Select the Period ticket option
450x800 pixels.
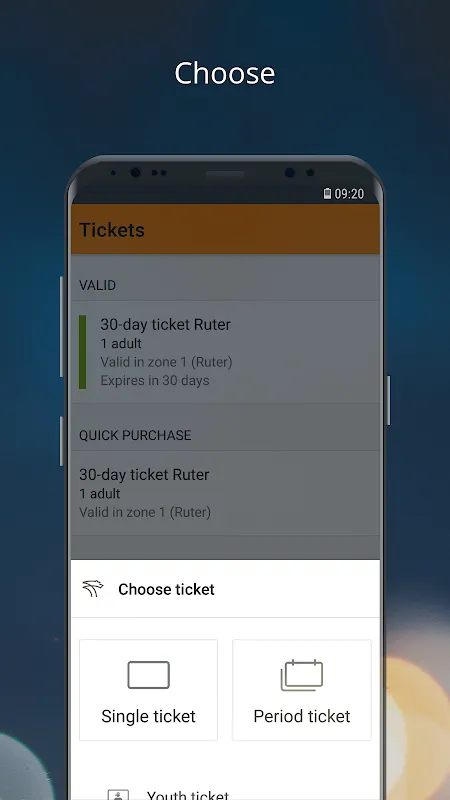(x=302, y=690)
